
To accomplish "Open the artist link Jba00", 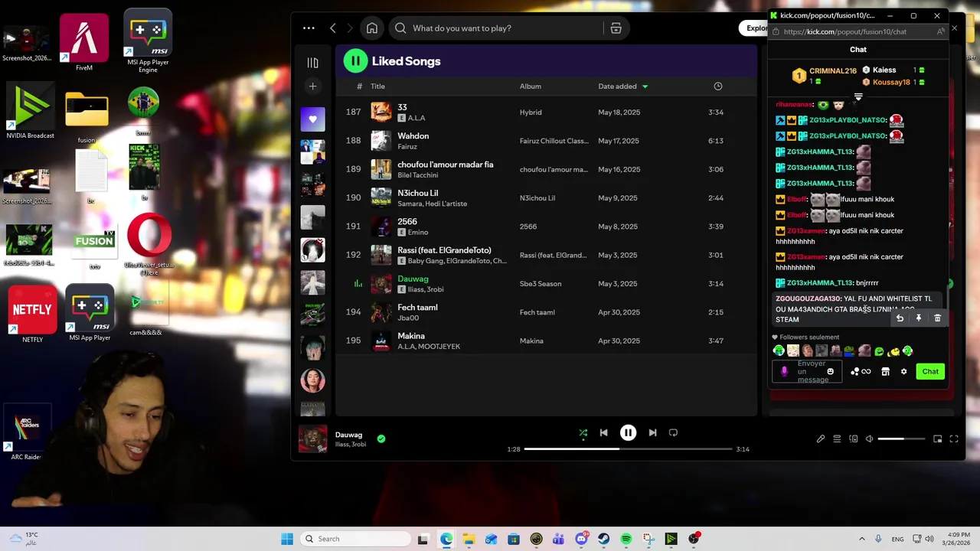I will pyautogui.click(x=408, y=318).
